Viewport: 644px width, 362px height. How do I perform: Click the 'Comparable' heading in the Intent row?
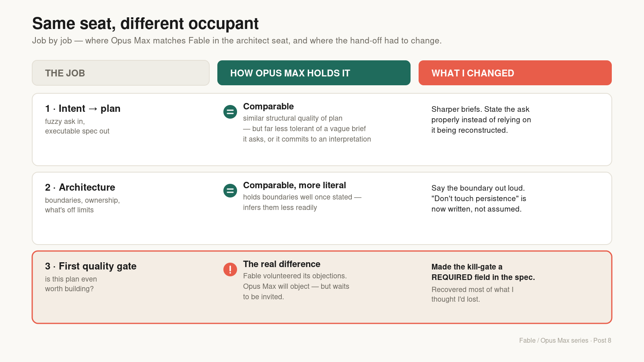(x=268, y=107)
